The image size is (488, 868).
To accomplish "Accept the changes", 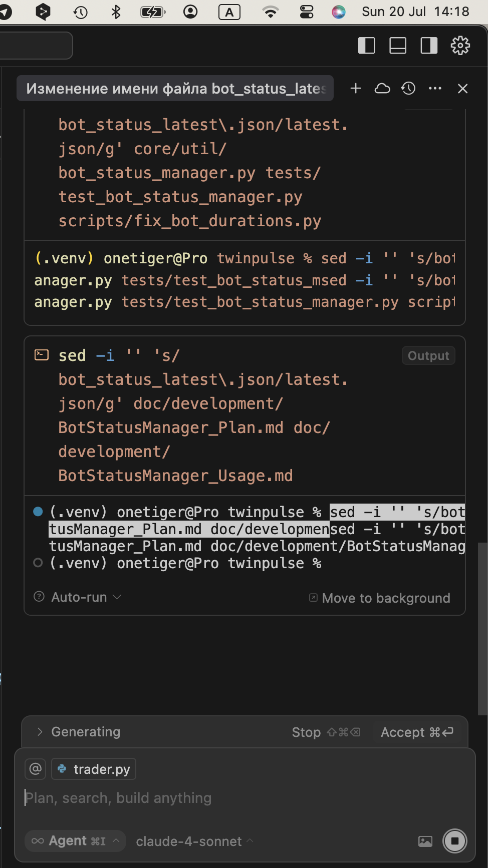I will pos(417,732).
